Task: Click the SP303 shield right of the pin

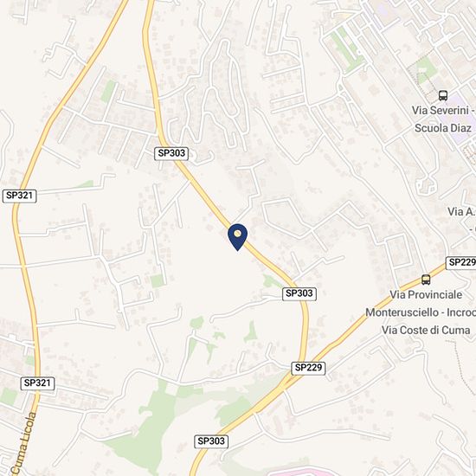Action: [x=299, y=293]
